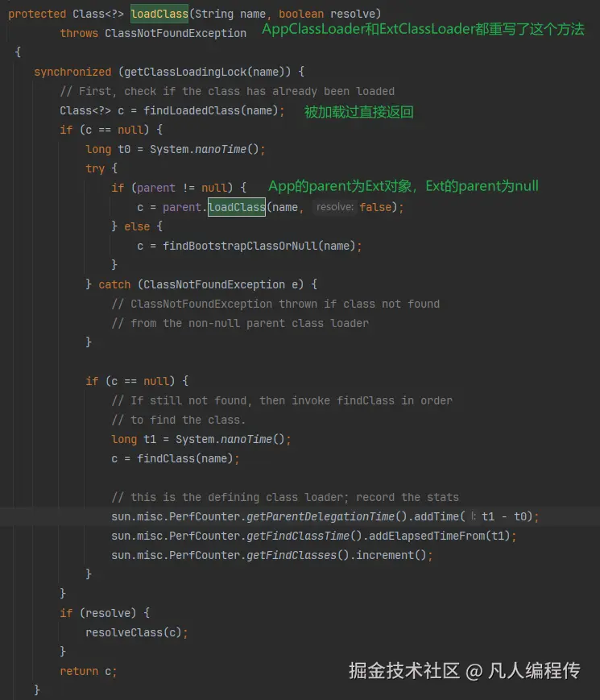Select the 'protected' keyword

37,14
